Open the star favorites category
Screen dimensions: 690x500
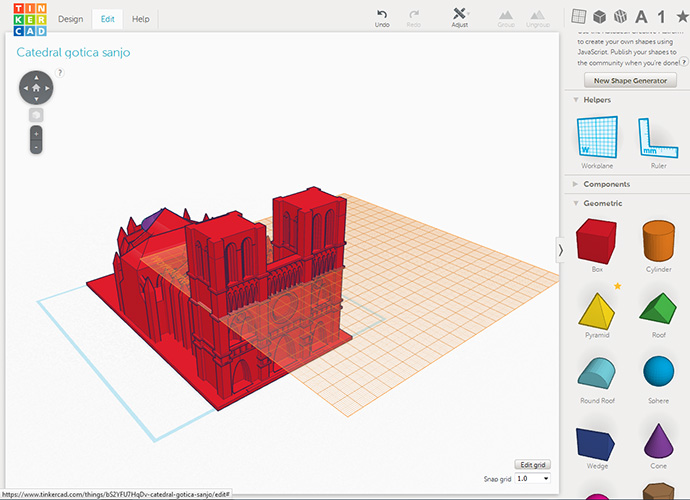683,17
